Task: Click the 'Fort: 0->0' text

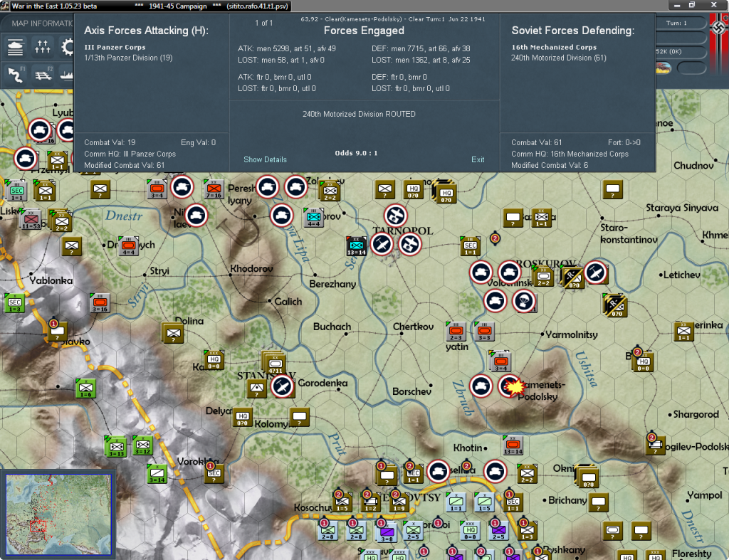Action: tap(624, 142)
